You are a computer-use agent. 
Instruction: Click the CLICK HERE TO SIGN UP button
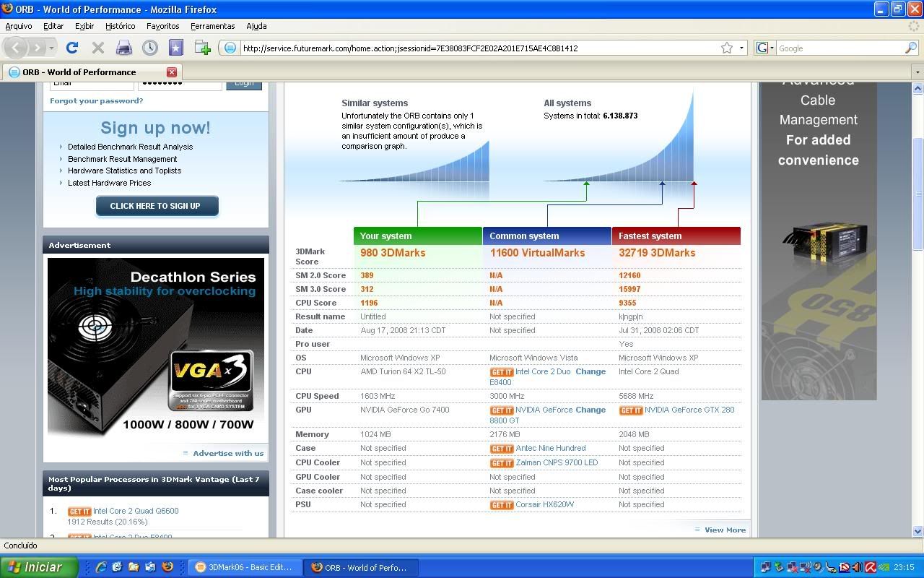coord(155,206)
